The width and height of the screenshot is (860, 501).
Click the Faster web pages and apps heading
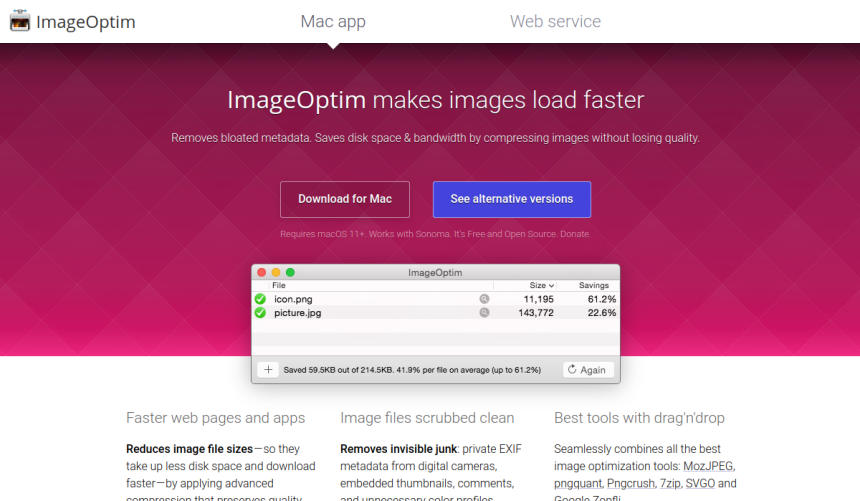tap(216, 418)
